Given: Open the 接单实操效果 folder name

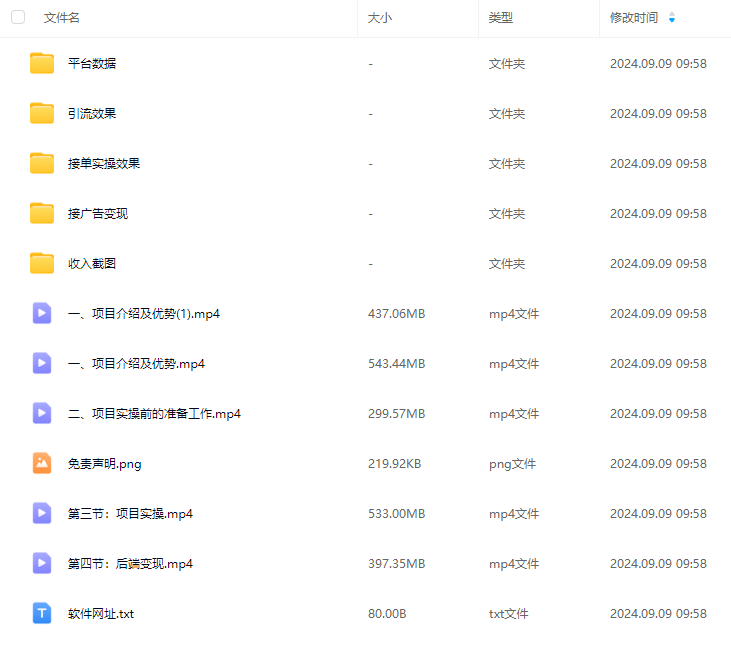Looking at the screenshot, I should tap(104, 163).
